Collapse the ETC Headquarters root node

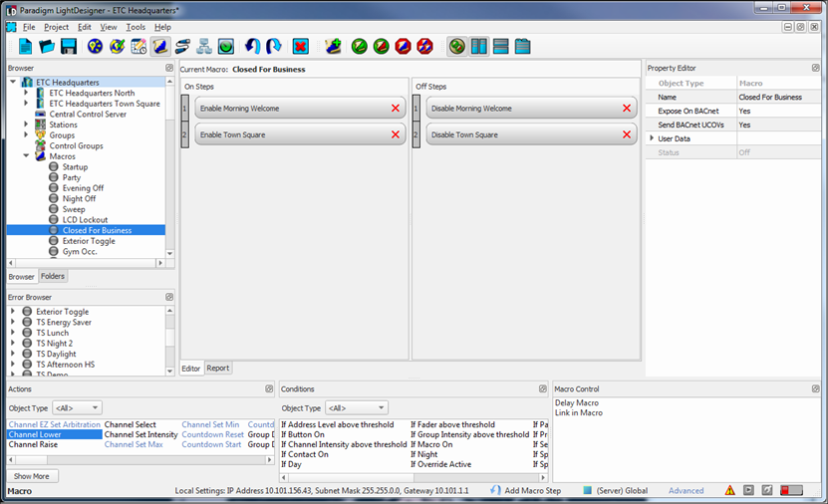pyautogui.click(x=13, y=82)
